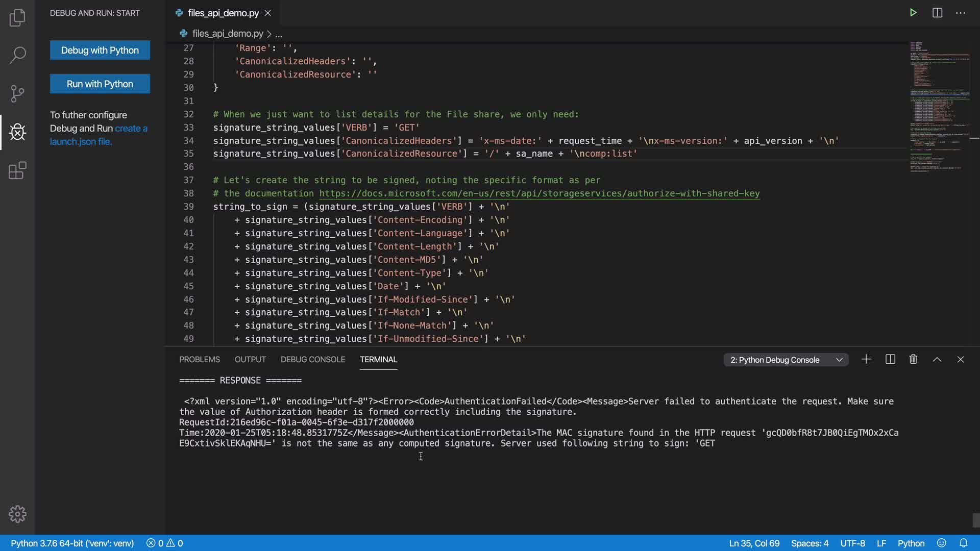Split the editor right
The image size is (980, 551).
(x=937, y=13)
